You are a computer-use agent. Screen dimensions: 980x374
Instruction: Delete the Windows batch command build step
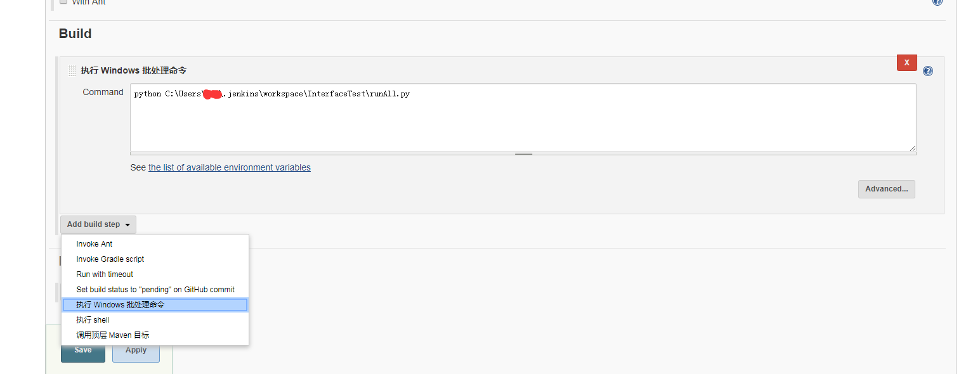(x=906, y=63)
